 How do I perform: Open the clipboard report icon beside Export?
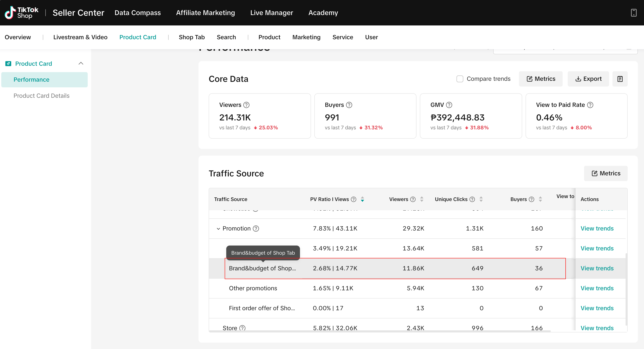620,79
